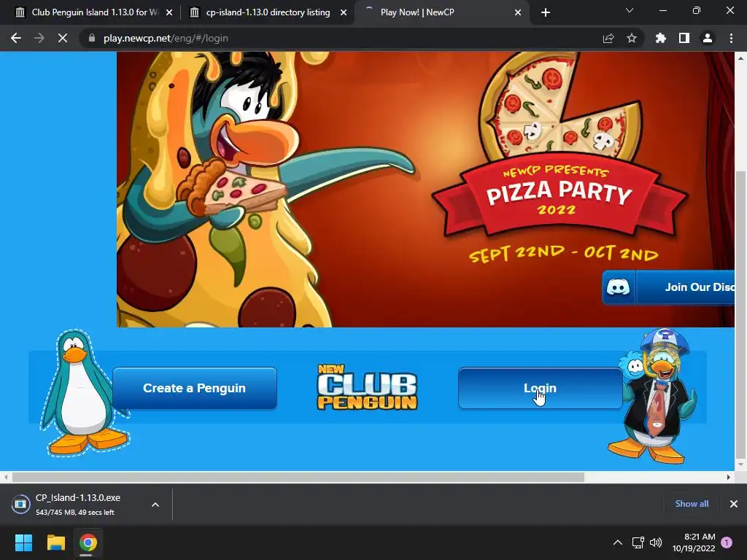Image resolution: width=747 pixels, height=560 pixels.
Task: Bookmark this tab with the star
Action: pyautogui.click(x=632, y=38)
